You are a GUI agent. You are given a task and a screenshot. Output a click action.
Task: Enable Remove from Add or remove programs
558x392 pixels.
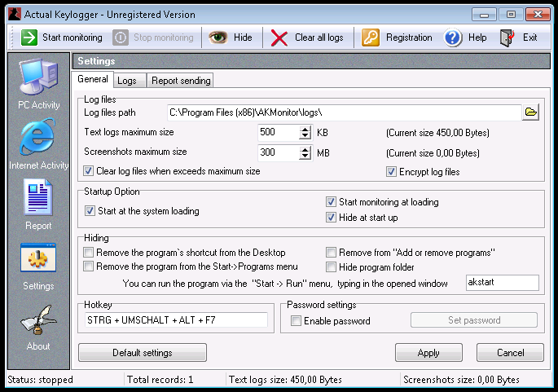331,253
